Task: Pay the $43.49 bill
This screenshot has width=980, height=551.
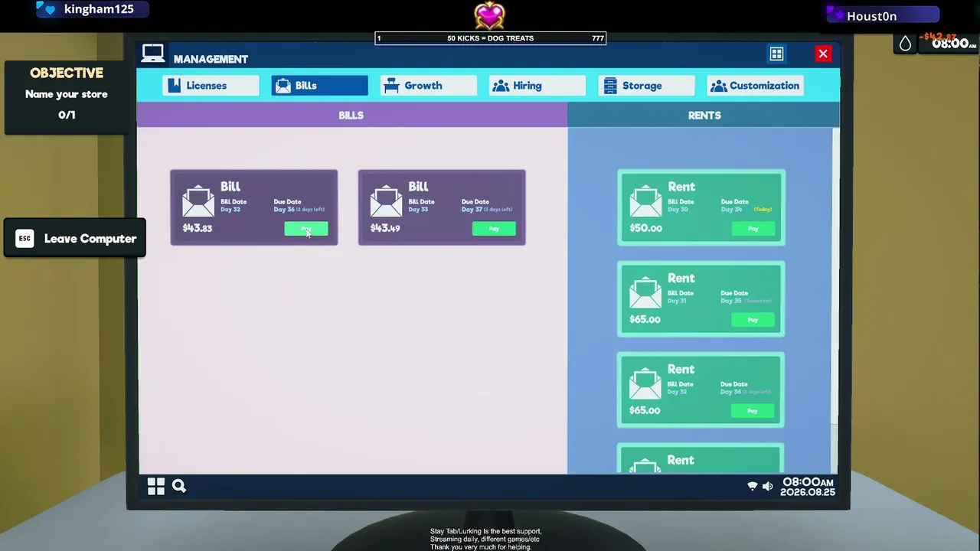Action: click(494, 229)
